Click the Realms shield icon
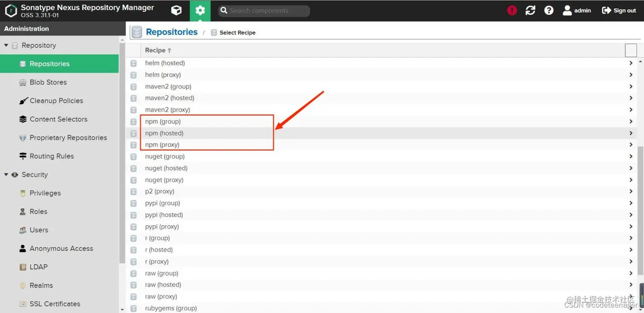Image resolution: width=644 pixels, height=313 pixels. [23, 286]
